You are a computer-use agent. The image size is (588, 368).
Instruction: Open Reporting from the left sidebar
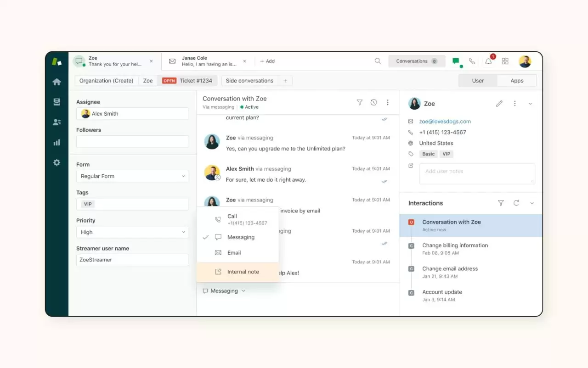point(56,142)
